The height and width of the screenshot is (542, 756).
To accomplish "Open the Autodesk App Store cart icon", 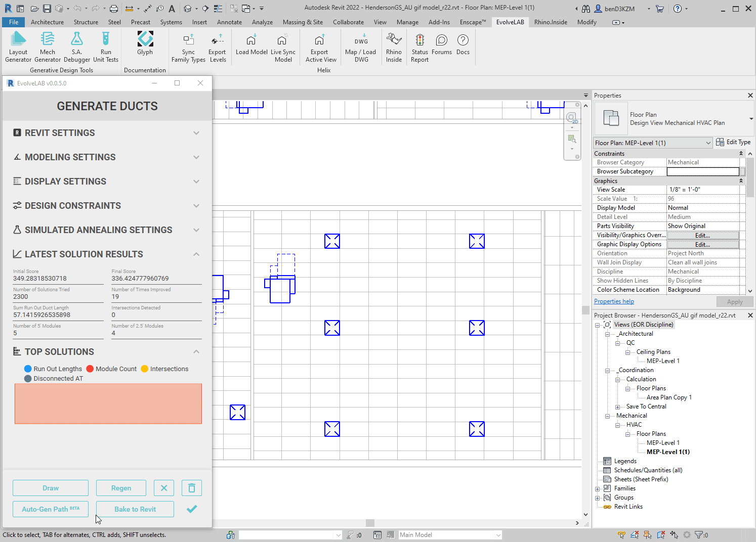I will click(x=660, y=9).
